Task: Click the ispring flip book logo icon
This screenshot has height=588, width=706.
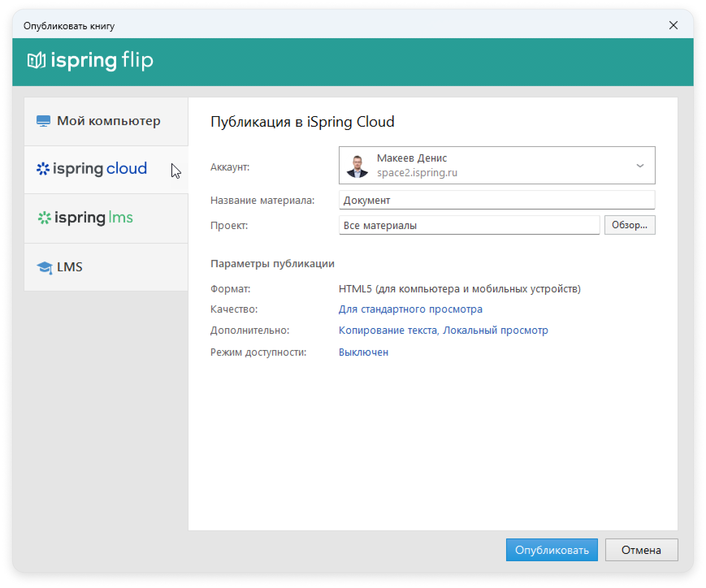Action: [36, 61]
